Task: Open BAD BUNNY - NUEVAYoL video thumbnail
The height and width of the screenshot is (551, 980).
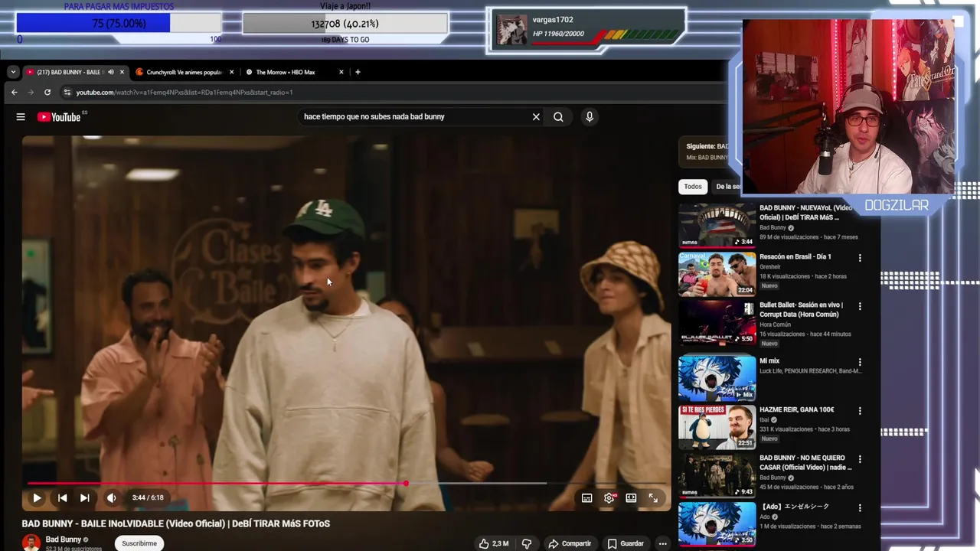Action: pos(717,225)
